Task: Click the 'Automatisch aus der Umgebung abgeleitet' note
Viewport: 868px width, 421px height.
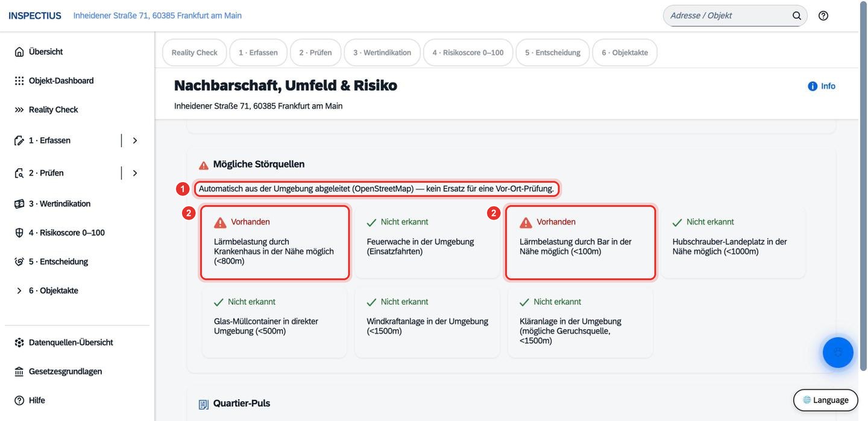Action: click(x=376, y=189)
